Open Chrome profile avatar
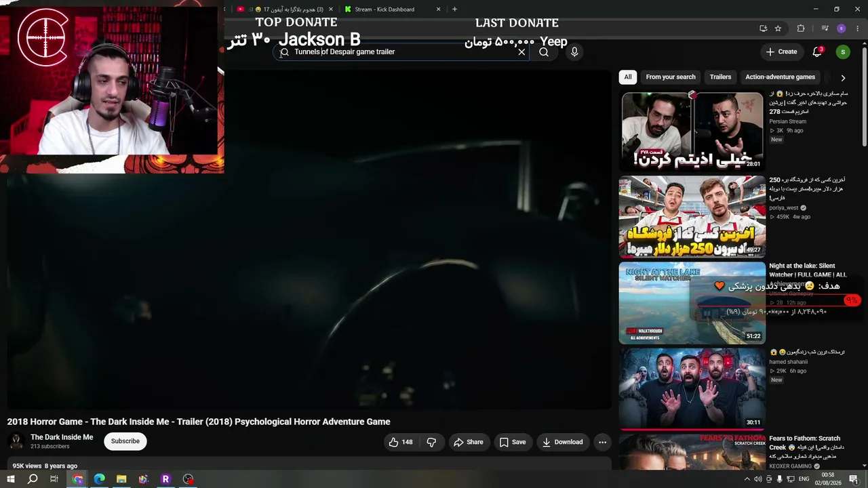Viewport: 868px width, 488px height. coord(842,28)
